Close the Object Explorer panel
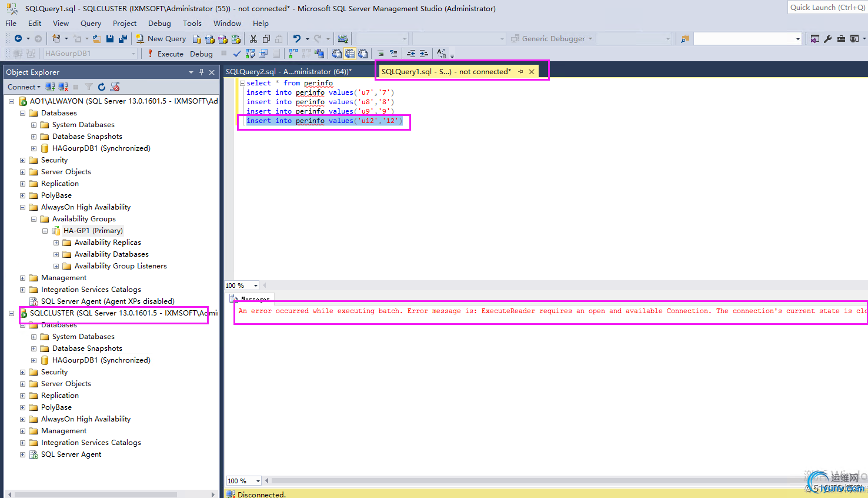Viewport: 868px width, 498px height. coord(212,72)
